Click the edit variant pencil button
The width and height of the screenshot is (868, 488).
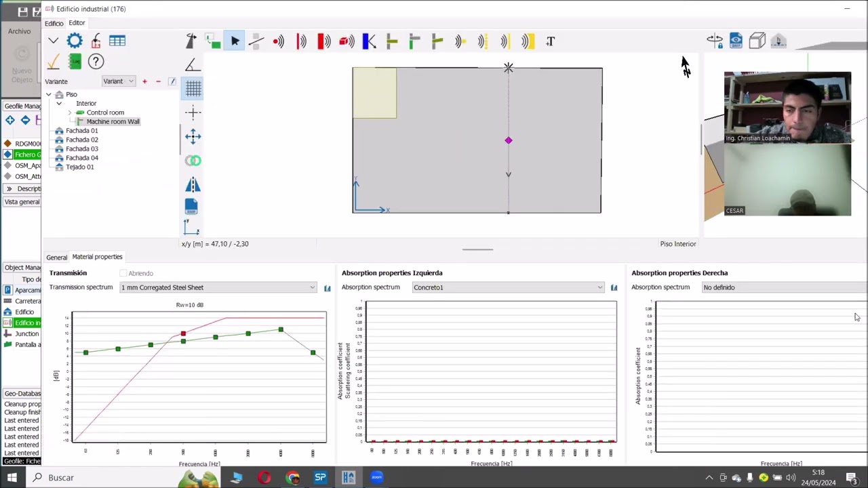pyautogui.click(x=172, y=81)
